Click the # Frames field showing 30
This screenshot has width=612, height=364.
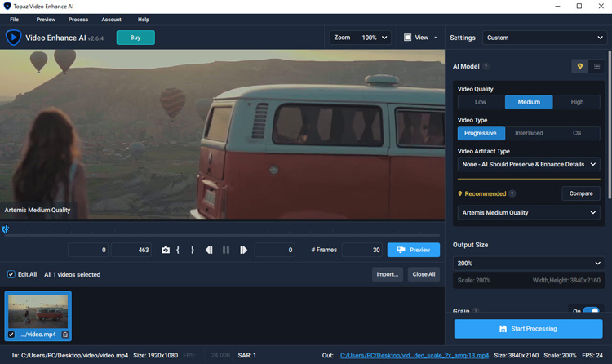[362, 250]
